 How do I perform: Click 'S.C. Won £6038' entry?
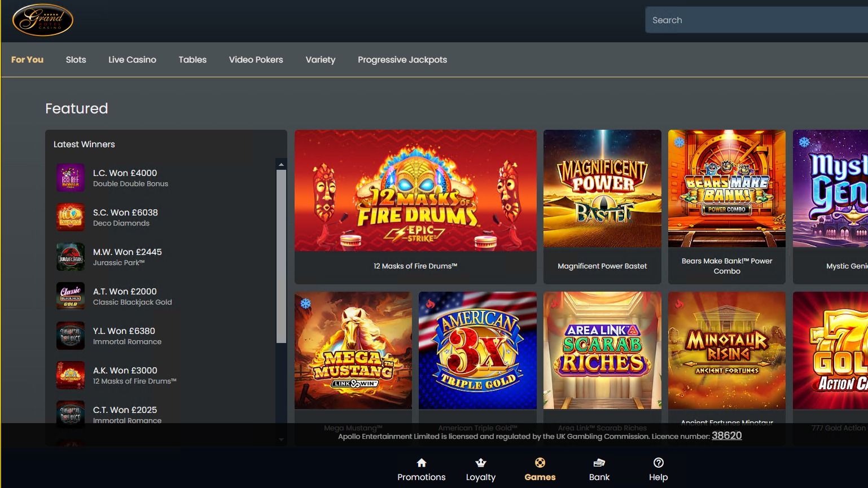pyautogui.click(x=125, y=212)
